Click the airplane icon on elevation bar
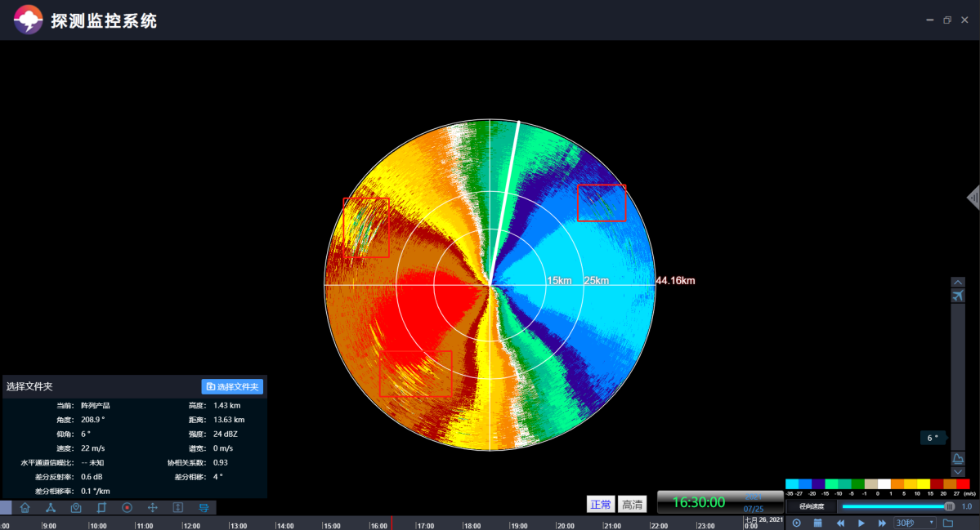The width and height of the screenshot is (980, 530). (x=958, y=296)
